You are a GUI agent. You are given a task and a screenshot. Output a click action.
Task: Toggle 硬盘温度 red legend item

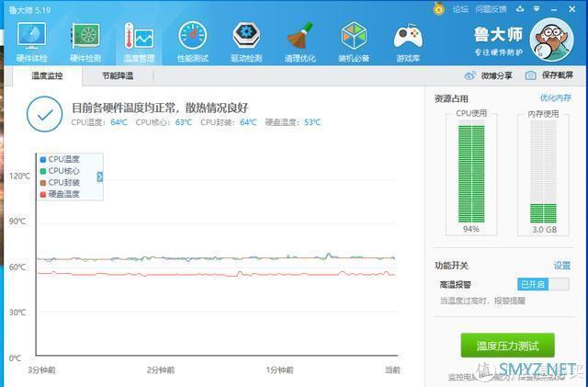coord(60,194)
